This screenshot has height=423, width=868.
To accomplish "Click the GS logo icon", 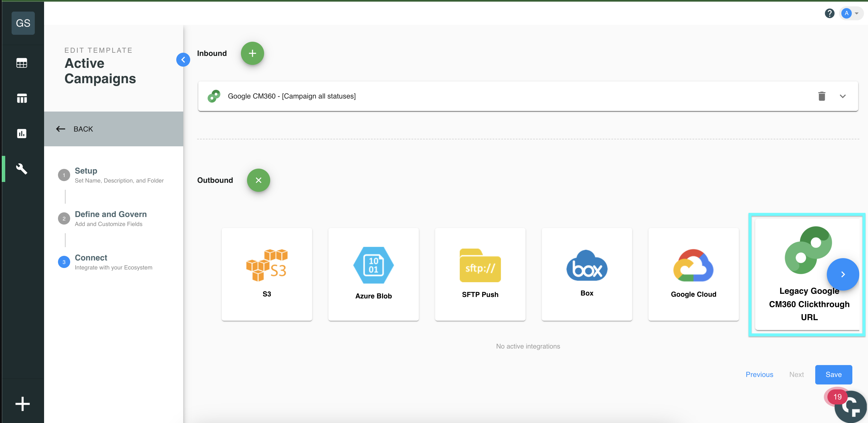I will tap(23, 23).
